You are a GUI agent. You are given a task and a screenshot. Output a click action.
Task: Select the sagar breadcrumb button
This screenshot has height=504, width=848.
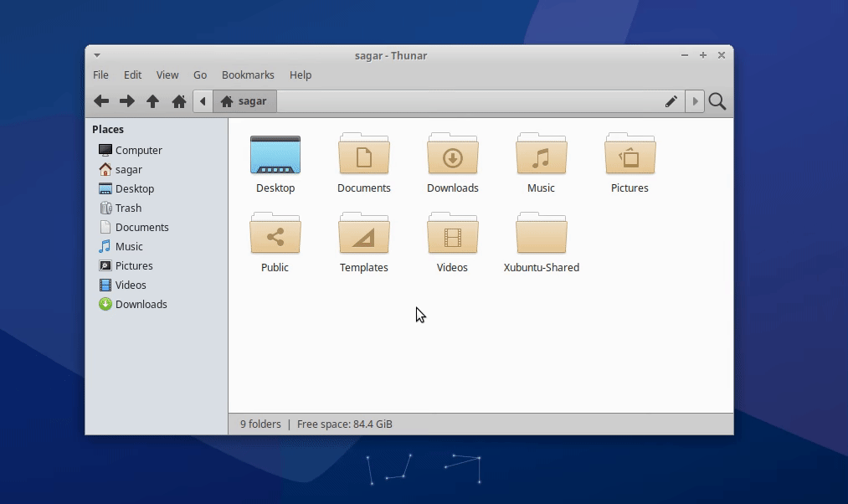point(244,100)
